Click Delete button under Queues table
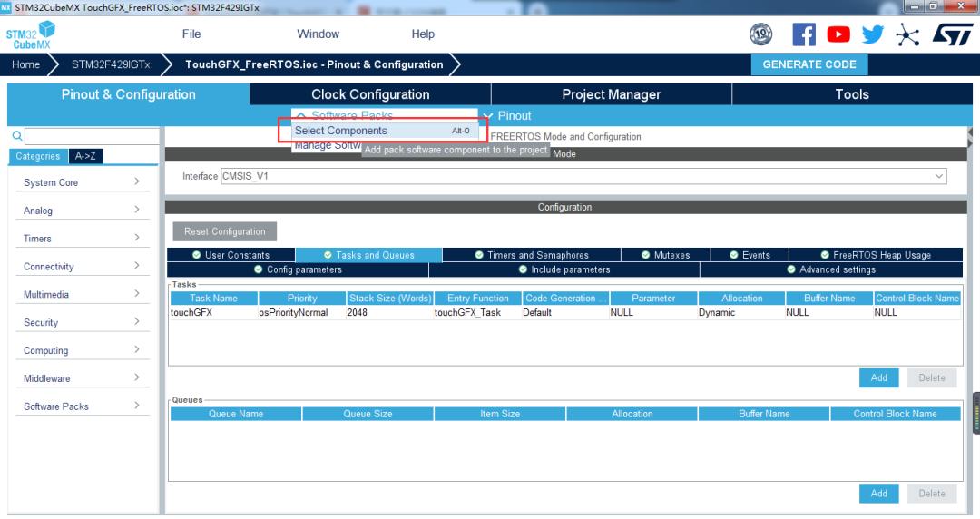 click(x=932, y=494)
